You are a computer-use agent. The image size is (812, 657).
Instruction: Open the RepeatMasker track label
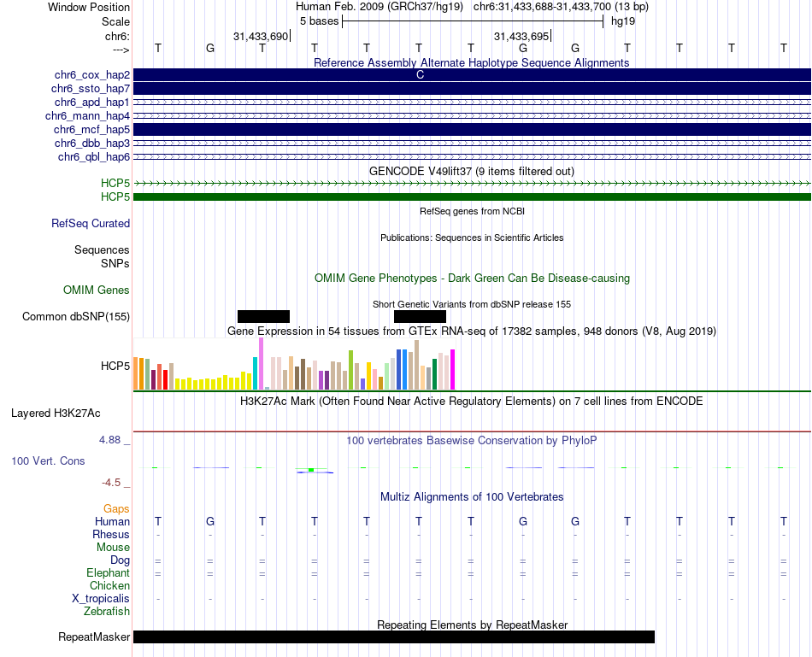point(94,636)
